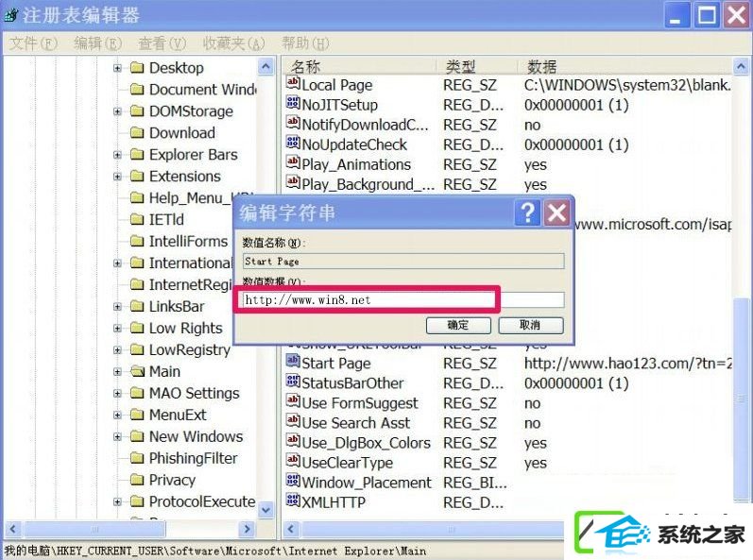The height and width of the screenshot is (560, 753).
Task: Click the 数值数据 input field
Action: click(403, 300)
